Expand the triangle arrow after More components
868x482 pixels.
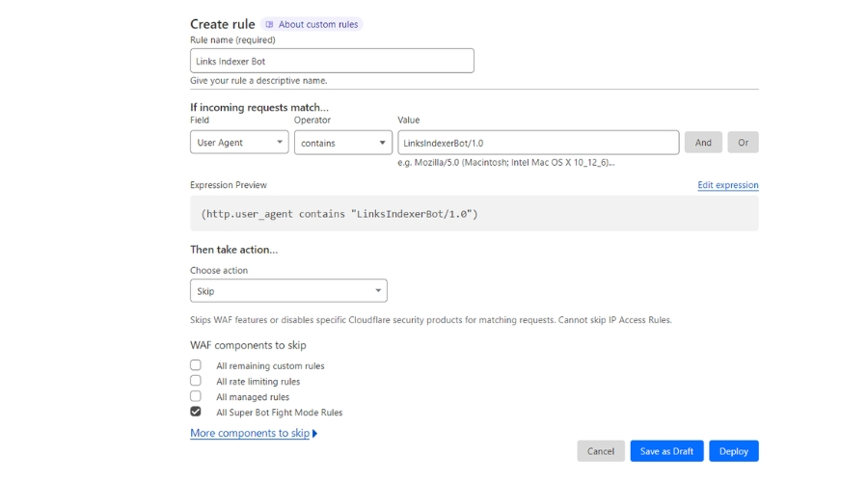315,434
